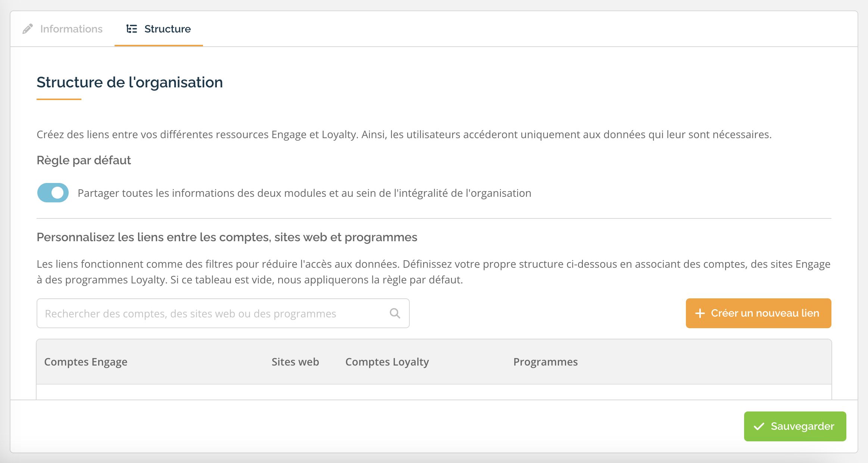Click the "Programmes" column header
The height and width of the screenshot is (463, 868).
(x=545, y=362)
